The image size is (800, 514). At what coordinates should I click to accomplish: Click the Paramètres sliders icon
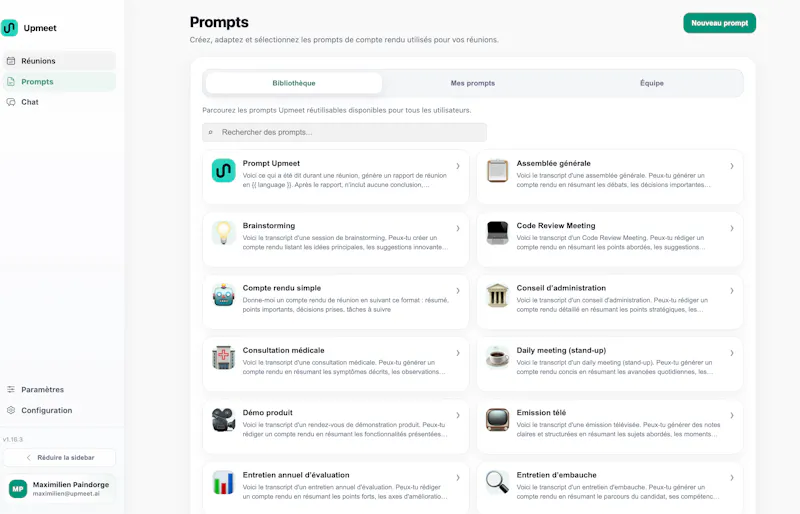(x=11, y=389)
